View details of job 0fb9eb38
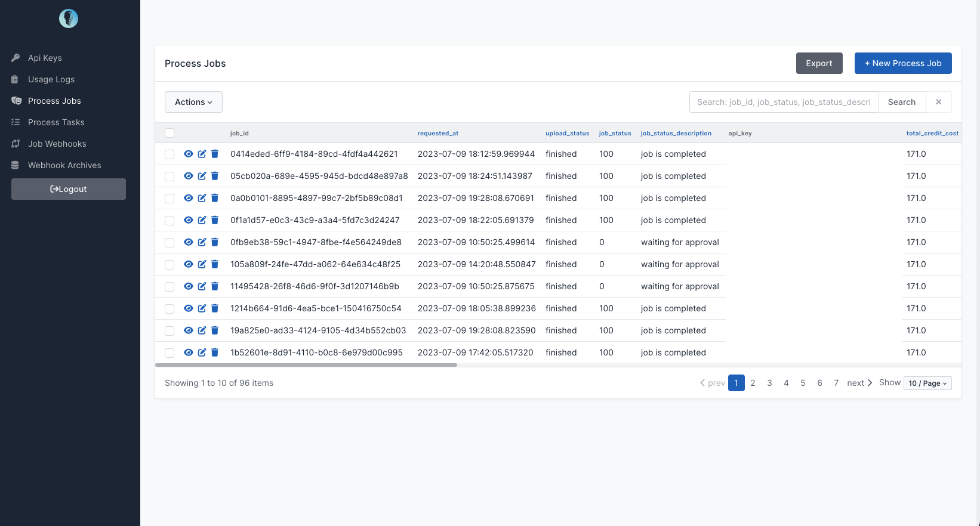The image size is (980, 526). 188,242
